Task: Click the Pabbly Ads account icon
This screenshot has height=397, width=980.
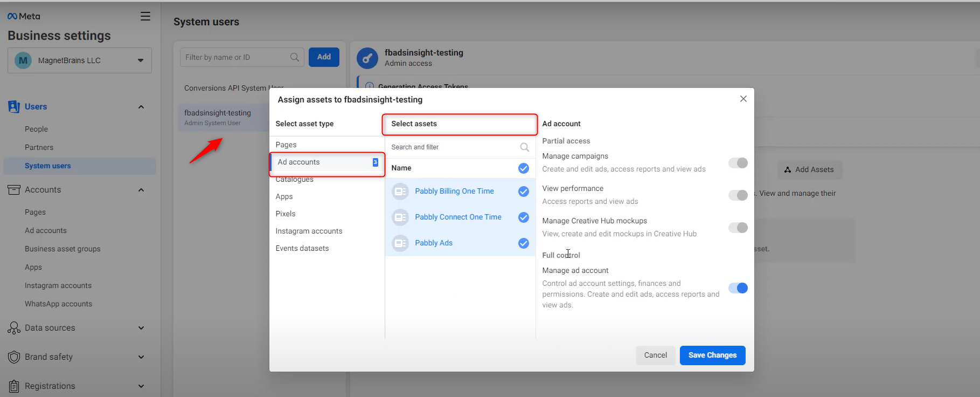Action: click(x=400, y=243)
